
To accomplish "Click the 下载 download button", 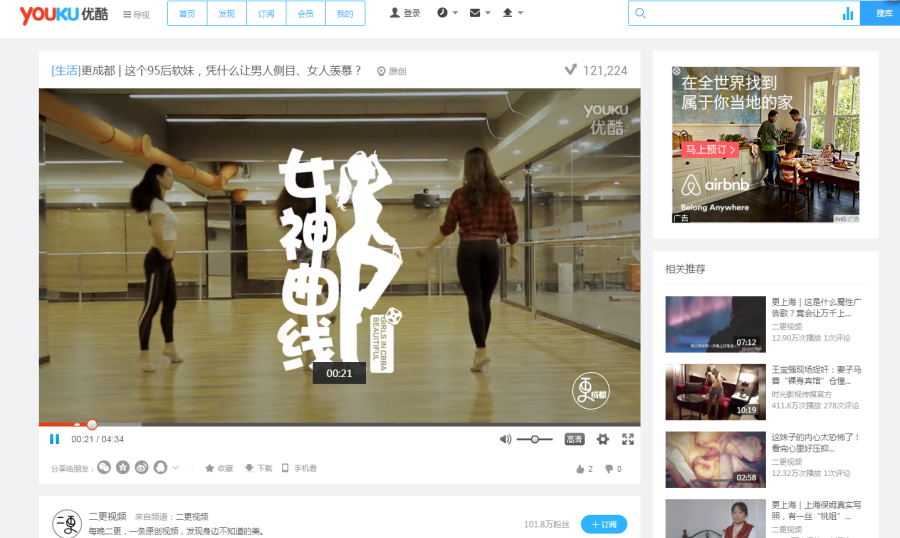I will 258,469.
